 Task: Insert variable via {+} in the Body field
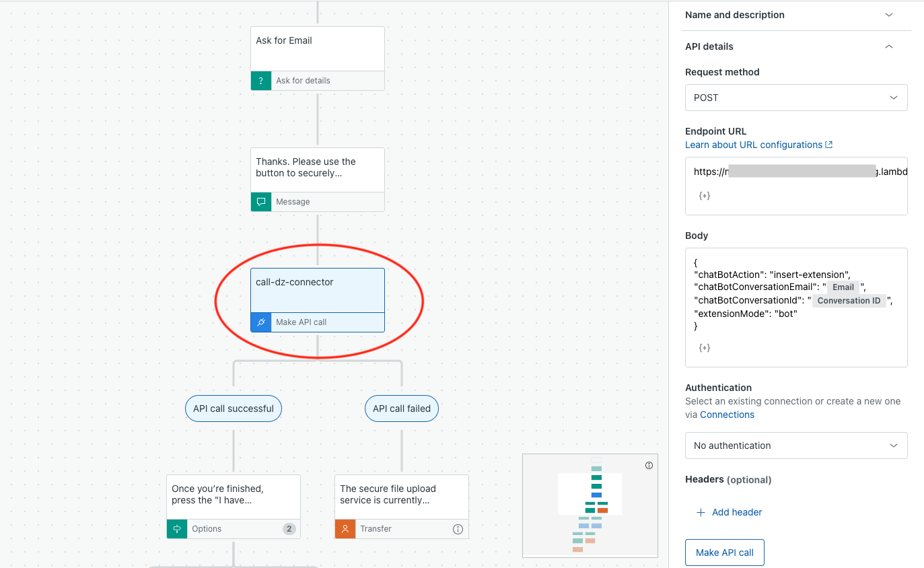pos(705,348)
